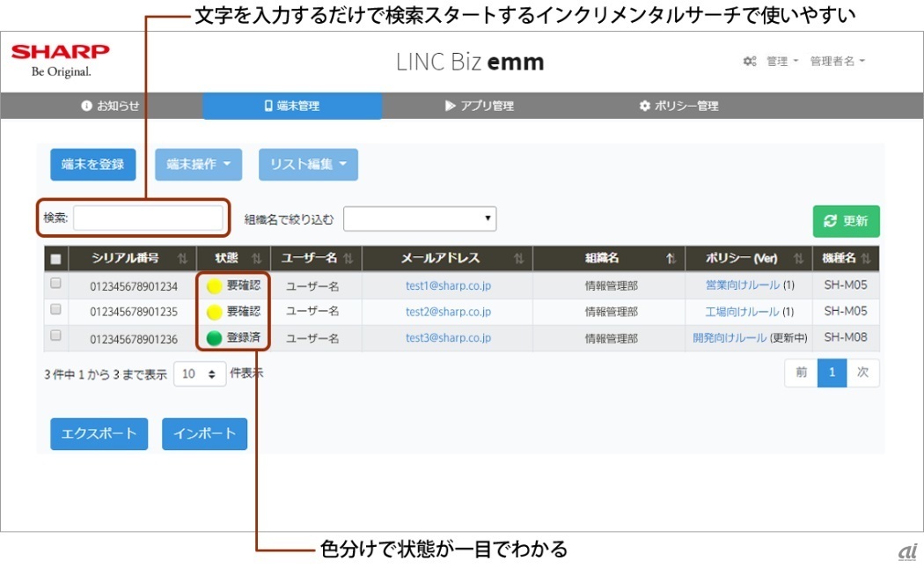Sort the table by 組織名 column
The width and height of the screenshot is (924, 568).
(x=609, y=258)
